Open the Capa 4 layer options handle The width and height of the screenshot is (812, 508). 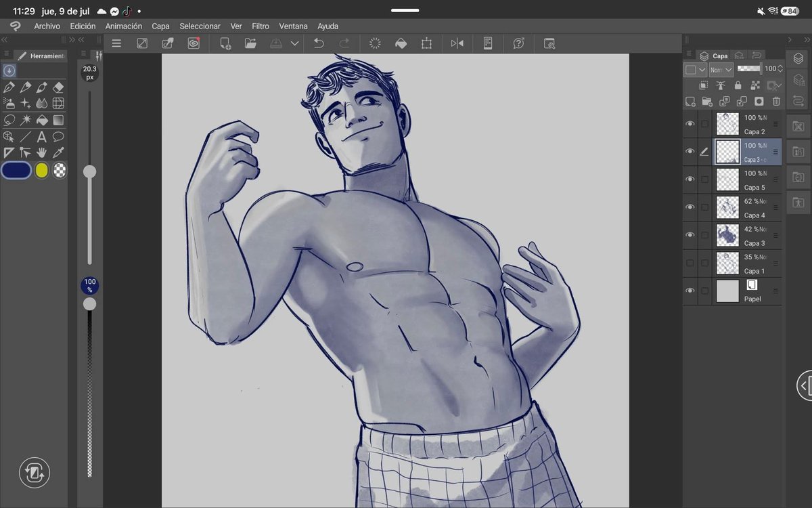775,207
